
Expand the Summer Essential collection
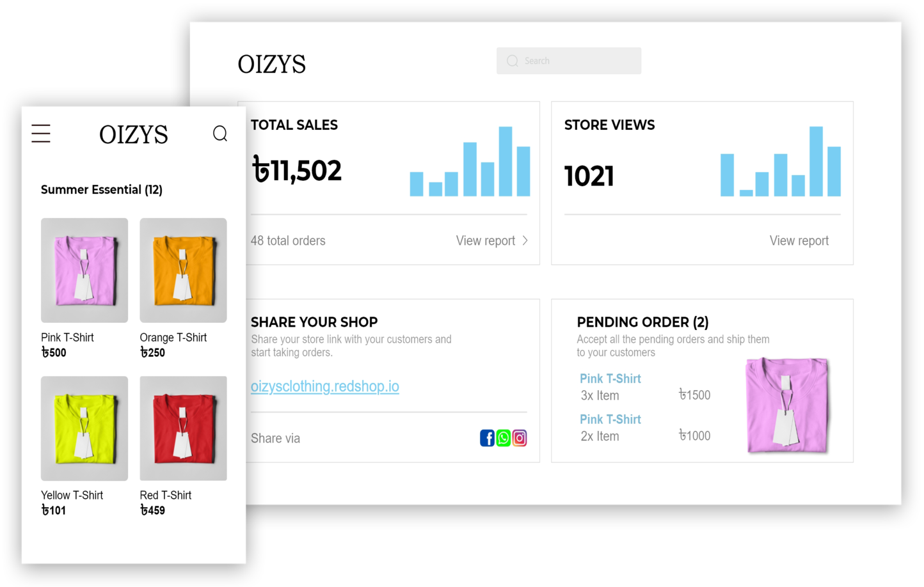(x=101, y=189)
